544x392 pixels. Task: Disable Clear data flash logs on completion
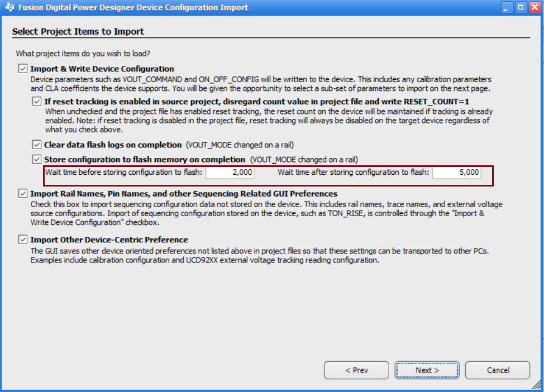click(37, 145)
